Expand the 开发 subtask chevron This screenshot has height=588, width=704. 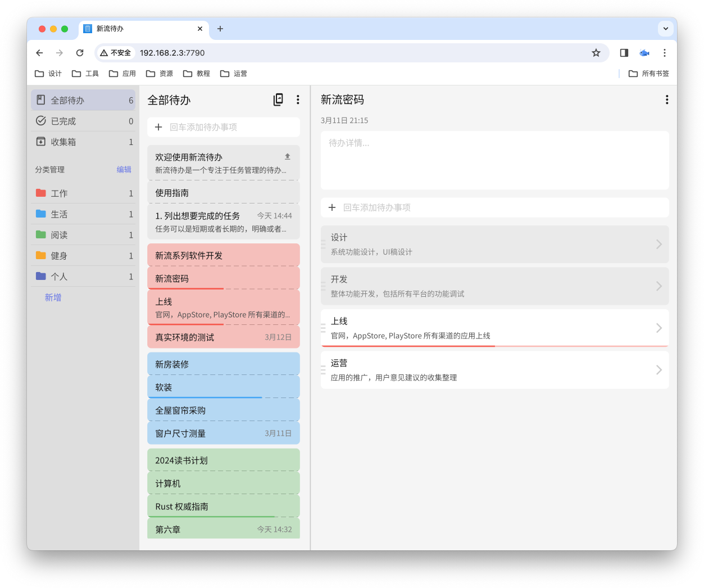point(659,286)
